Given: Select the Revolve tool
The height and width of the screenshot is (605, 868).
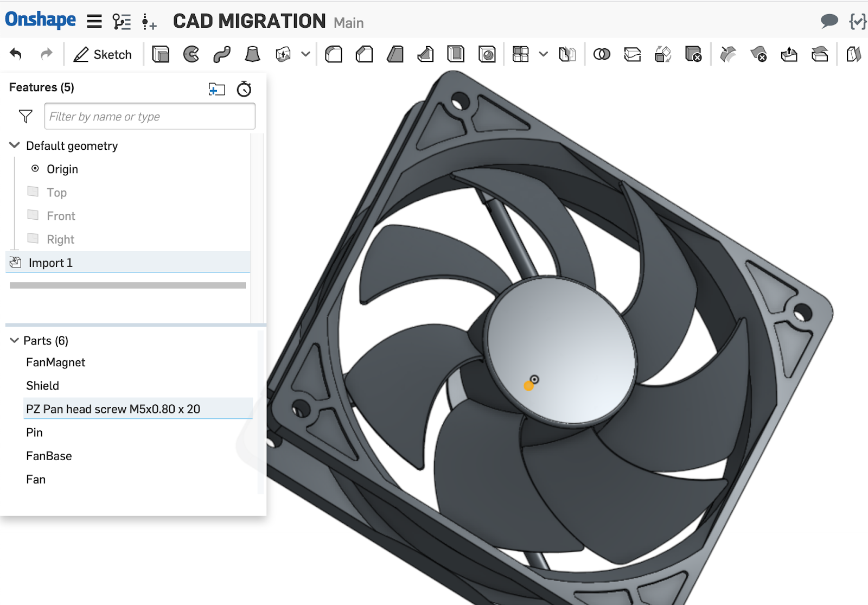Looking at the screenshot, I should click(191, 54).
